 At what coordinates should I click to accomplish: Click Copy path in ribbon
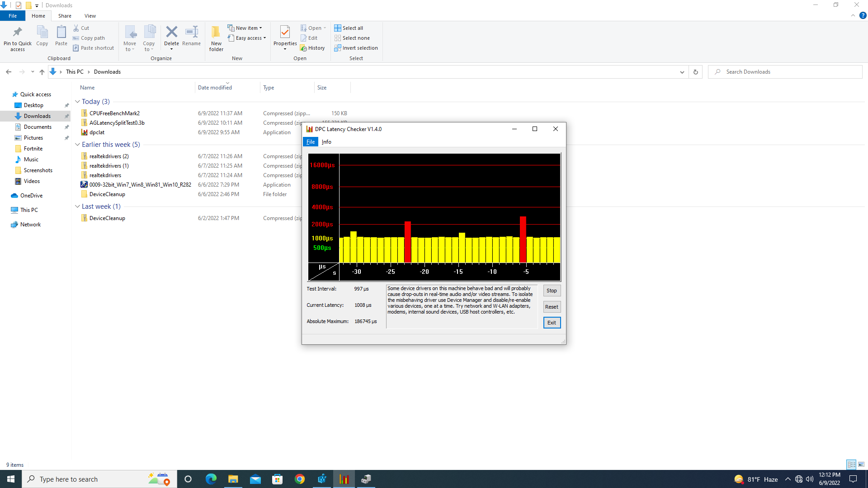point(89,38)
